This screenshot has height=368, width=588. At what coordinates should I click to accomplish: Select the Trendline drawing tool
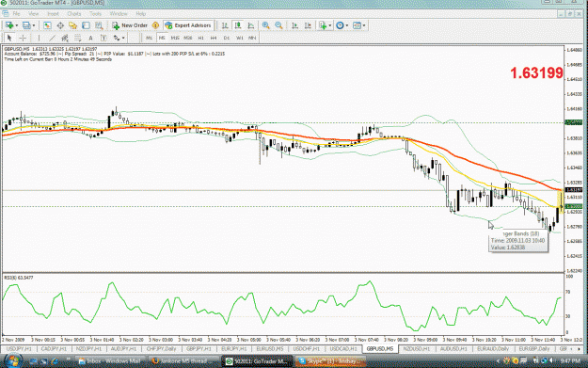(x=52, y=38)
